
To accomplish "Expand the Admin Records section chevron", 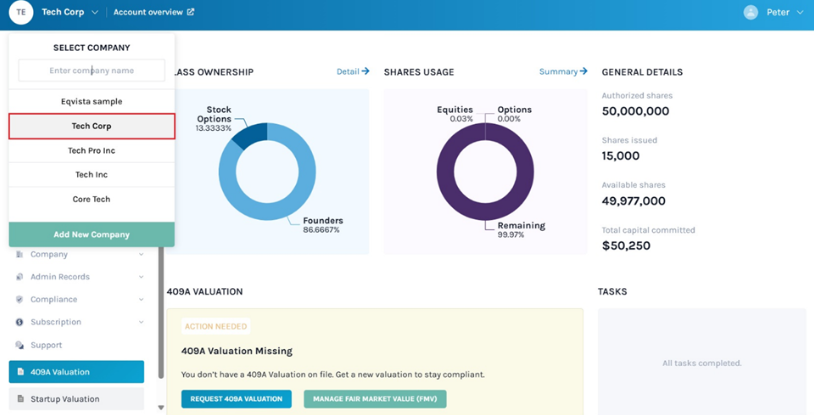I will click(141, 277).
